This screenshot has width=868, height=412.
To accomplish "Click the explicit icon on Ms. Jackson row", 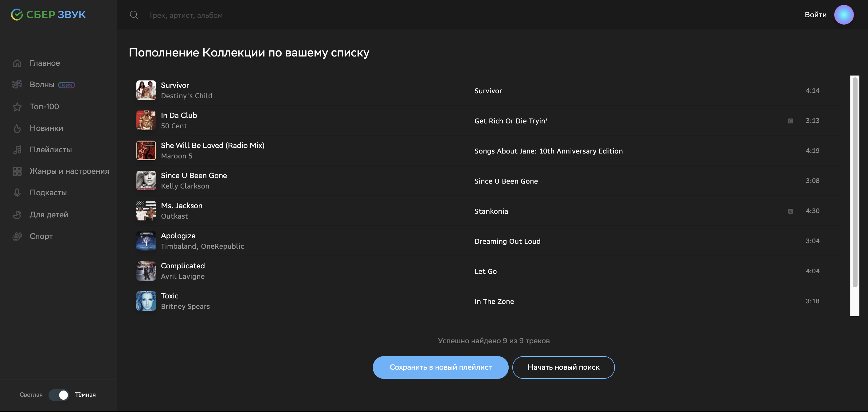I will [x=791, y=211].
